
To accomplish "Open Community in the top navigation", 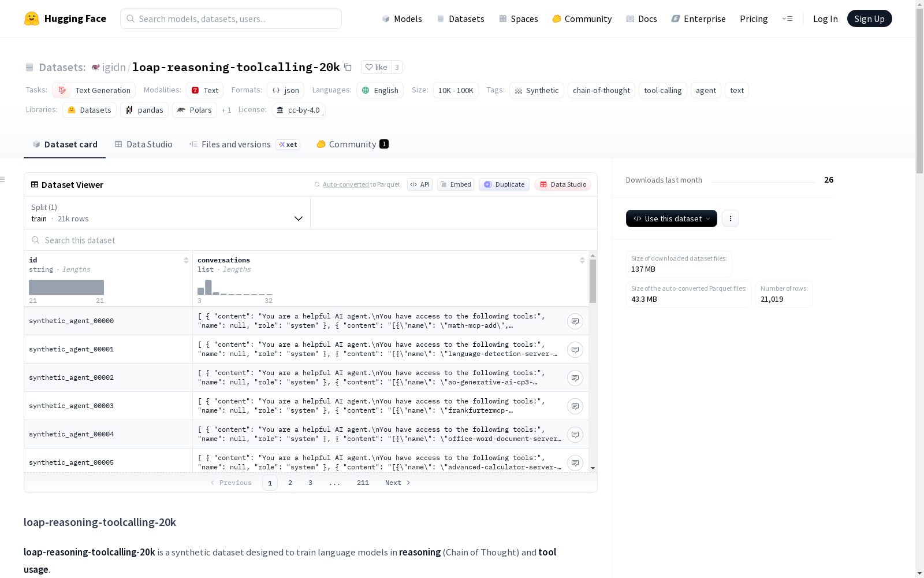I will tap(582, 18).
